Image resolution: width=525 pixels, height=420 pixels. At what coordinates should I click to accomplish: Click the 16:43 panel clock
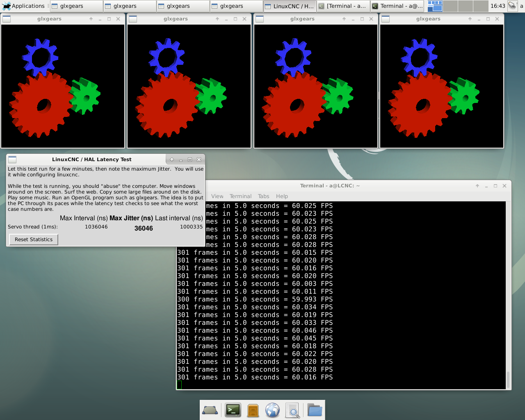point(498,6)
